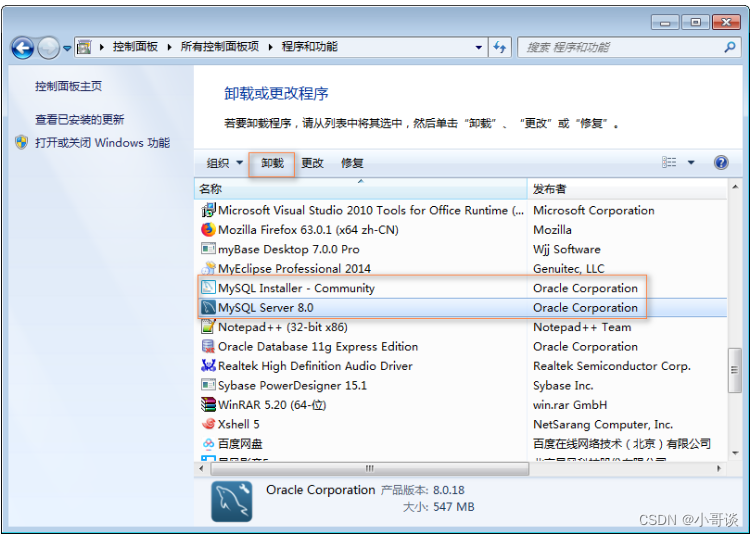Screen dimensions: 754x537
Task: Click the vertical scrollbar thumb
Action: (734, 370)
